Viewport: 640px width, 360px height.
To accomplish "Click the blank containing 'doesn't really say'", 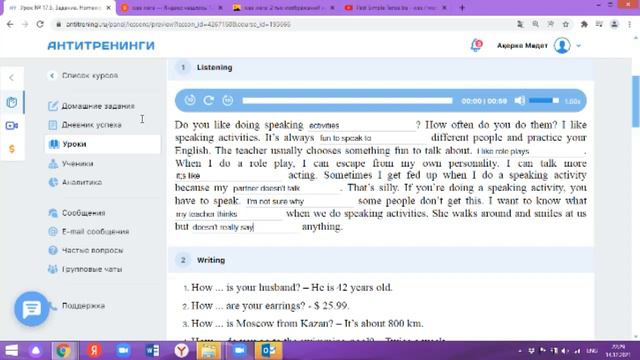I will click(x=245, y=227).
